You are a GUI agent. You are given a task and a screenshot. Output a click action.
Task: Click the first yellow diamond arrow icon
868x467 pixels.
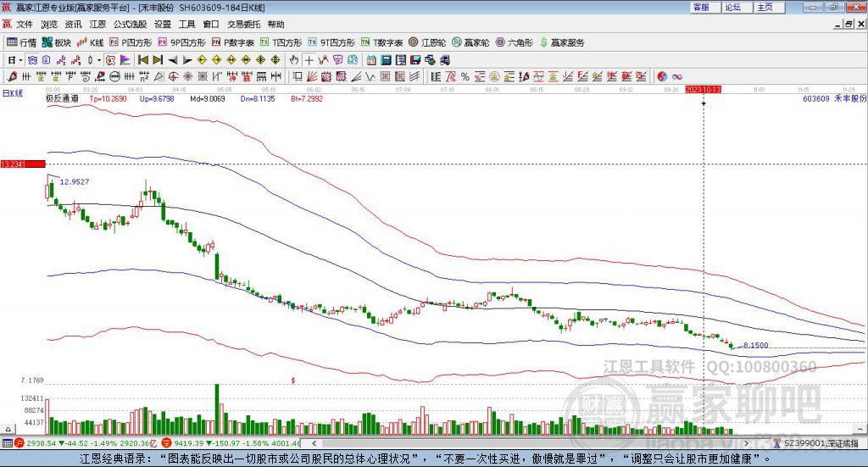pos(202,60)
